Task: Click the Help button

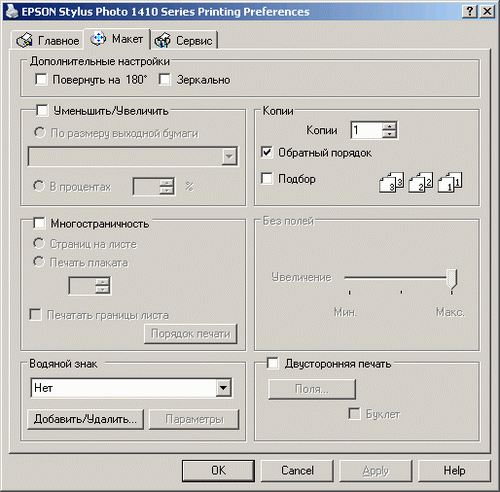Action: coord(454,471)
